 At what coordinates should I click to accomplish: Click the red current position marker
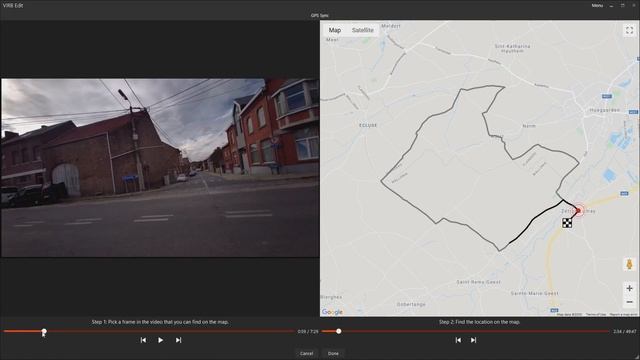click(578, 211)
